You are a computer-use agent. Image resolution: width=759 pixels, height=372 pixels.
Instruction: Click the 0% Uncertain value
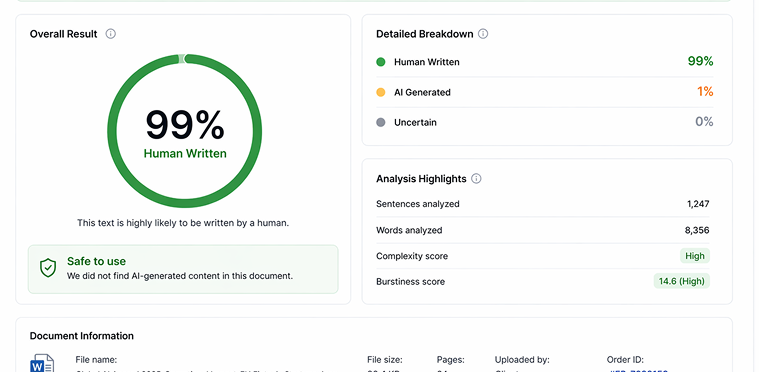click(x=704, y=121)
